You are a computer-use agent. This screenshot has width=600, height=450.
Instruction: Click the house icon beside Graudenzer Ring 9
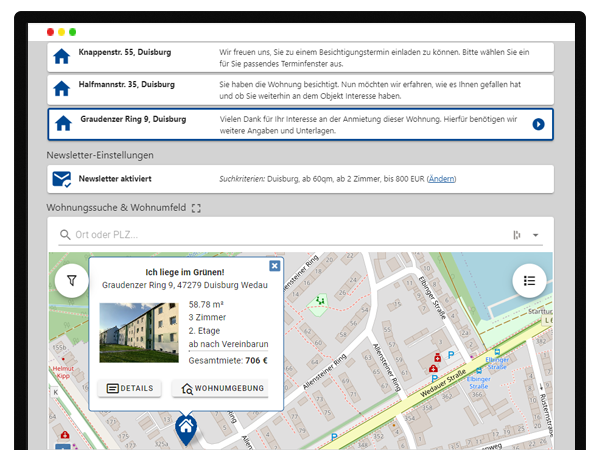pyautogui.click(x=62, y=124)
